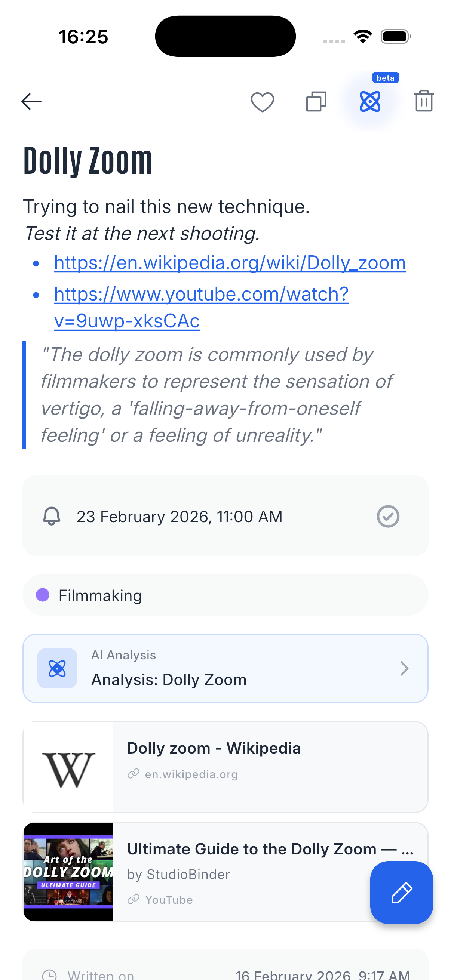Tap the link chain icon next to en.wikipedia.org

pos(134,774)
